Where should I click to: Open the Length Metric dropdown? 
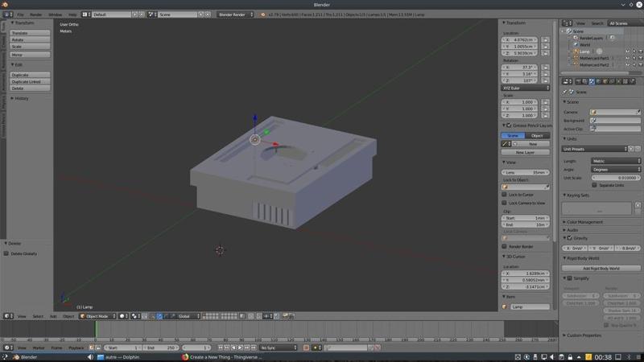[x=616, y=161]
